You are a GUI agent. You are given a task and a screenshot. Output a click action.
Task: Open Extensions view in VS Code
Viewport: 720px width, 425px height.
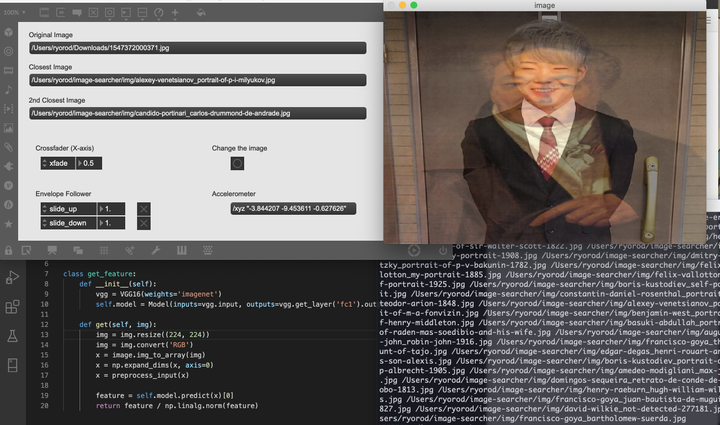click(12, 307)
